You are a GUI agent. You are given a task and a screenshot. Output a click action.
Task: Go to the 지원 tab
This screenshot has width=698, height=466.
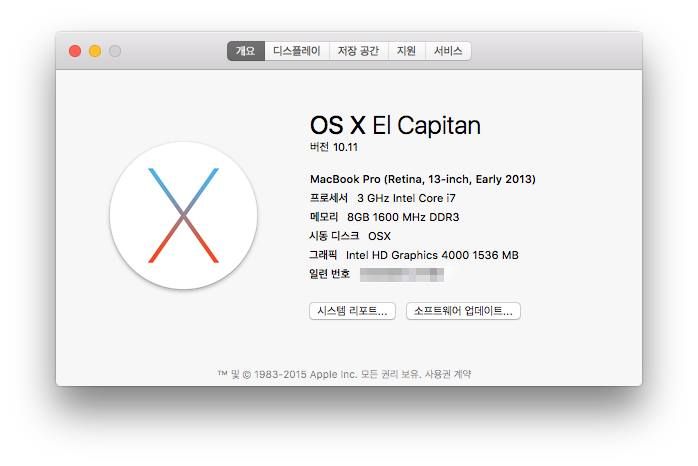406,51
